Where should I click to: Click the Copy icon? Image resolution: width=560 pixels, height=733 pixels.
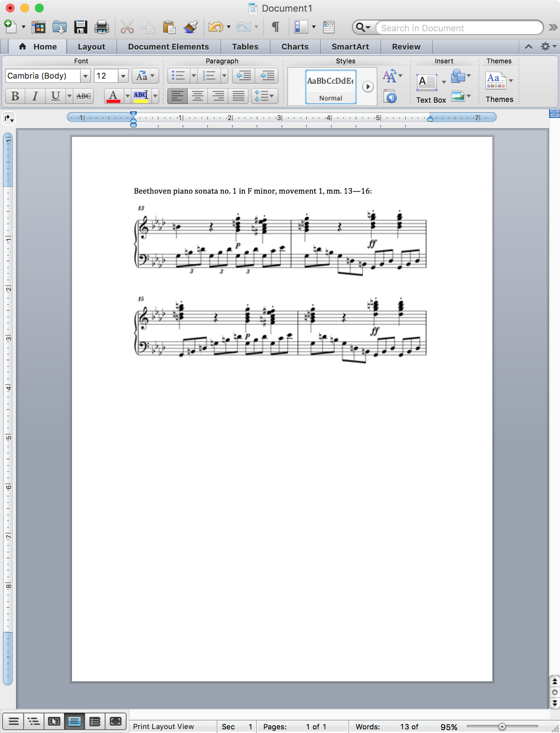click(x=148, y=27)
